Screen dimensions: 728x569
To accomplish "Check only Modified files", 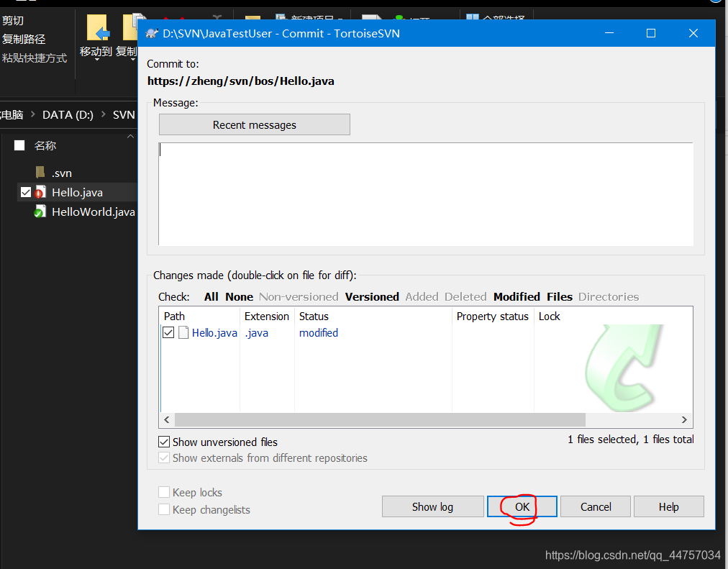I will click(517, 296).
